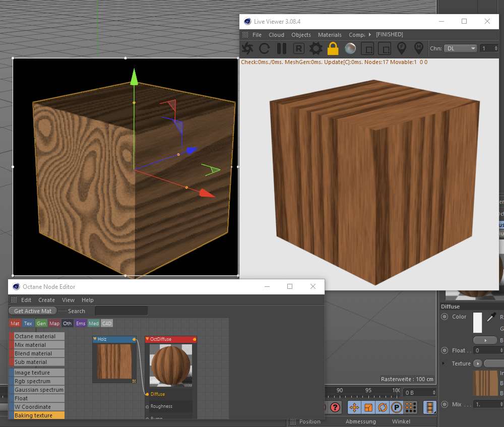Click the clay mode sphere icon
The image size is (504, 427).
coord(350,48)
